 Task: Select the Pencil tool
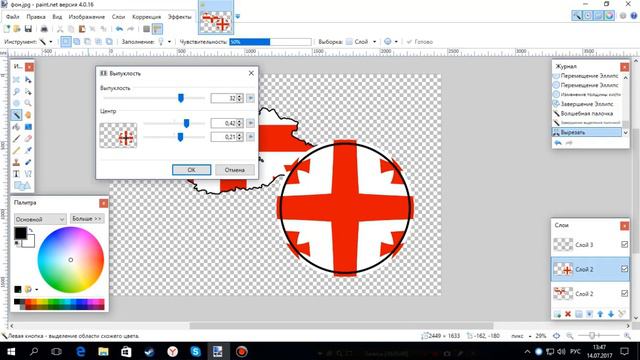tap(16, 151)
